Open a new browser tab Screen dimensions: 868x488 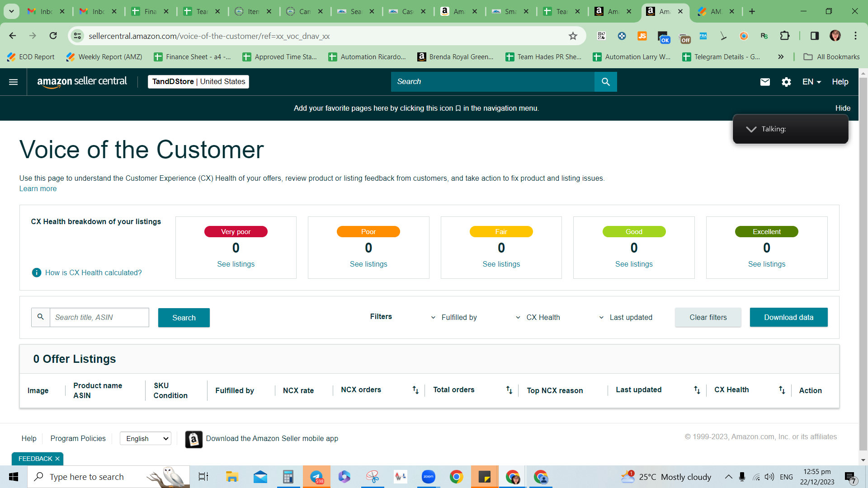coord(752,11)
